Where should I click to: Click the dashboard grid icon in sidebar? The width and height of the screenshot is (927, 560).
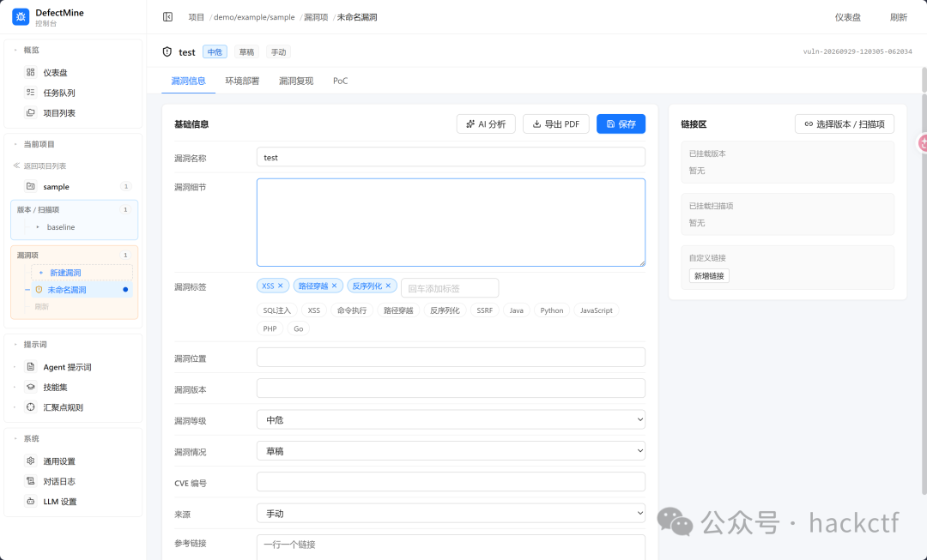point(31,72)
